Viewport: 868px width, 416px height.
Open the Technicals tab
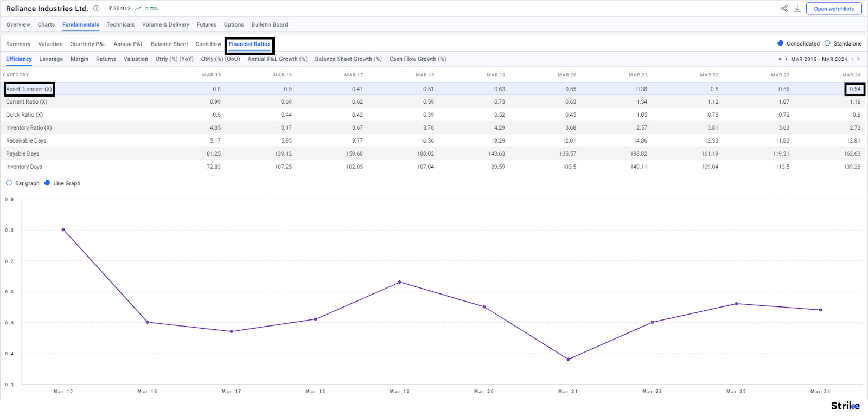120,24
